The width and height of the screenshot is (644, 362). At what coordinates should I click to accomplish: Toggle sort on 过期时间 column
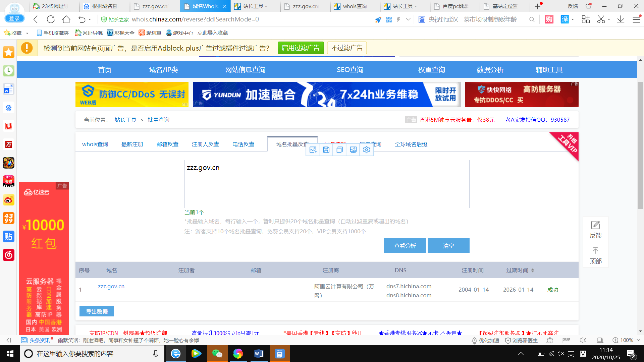[533, 270]
